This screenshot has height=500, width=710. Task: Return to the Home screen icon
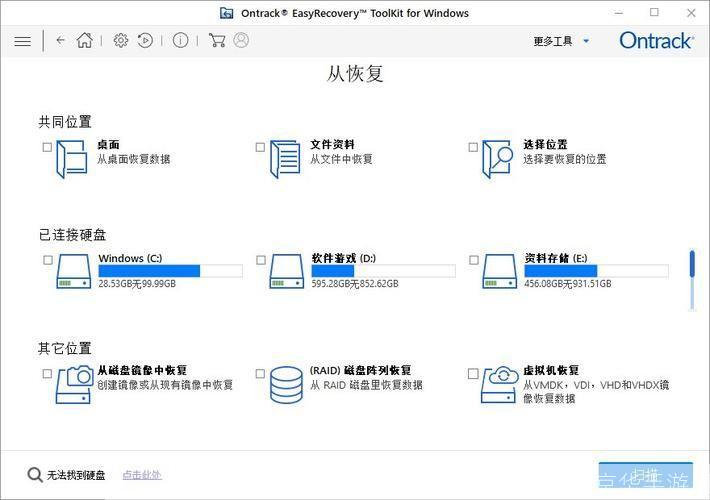[84, 40]
